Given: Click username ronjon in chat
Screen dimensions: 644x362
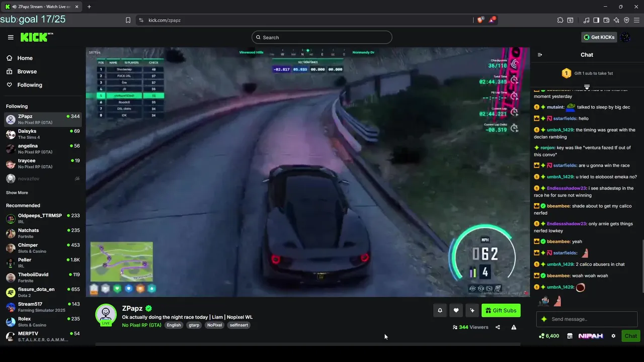Looking at the screenshot, I should (547, 148).
